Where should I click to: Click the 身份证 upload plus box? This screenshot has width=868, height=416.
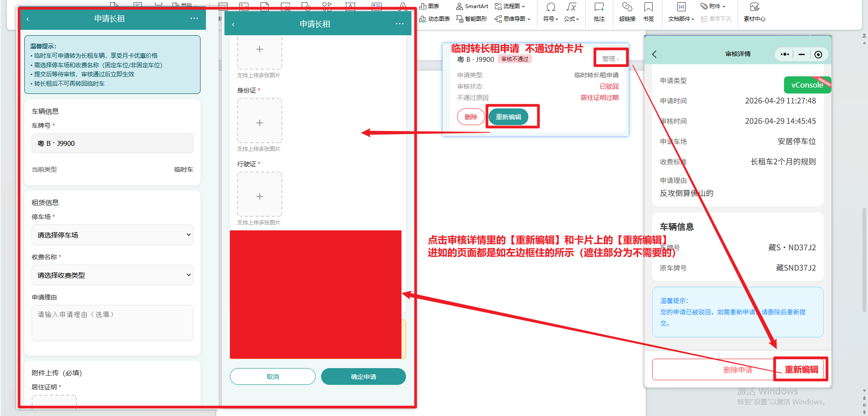coord(260,121)
